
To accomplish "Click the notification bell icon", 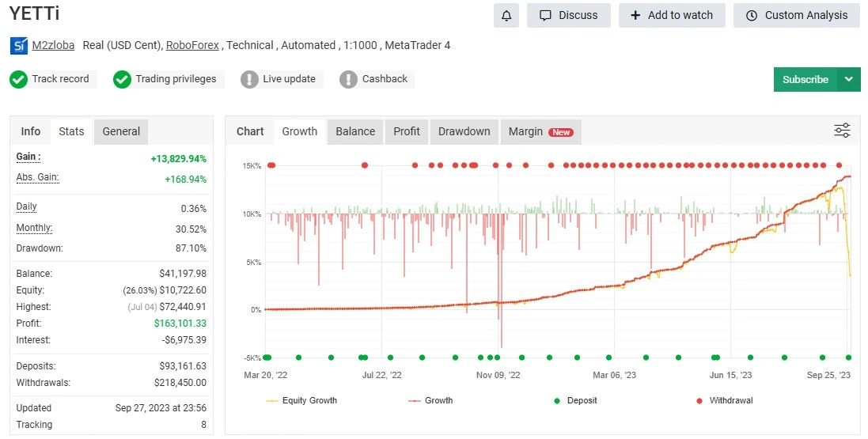I will (506, 15).
